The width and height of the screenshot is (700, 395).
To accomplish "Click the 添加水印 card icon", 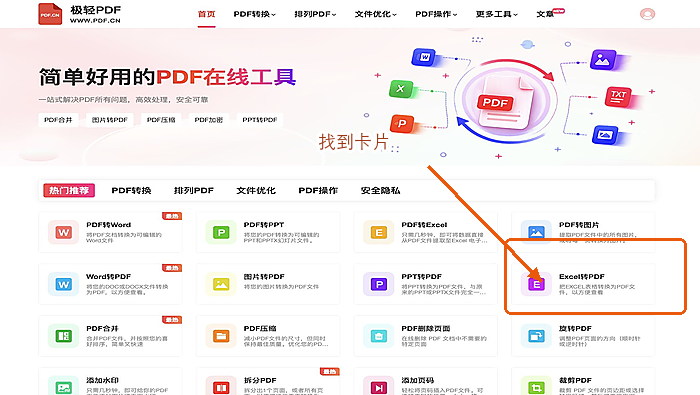I will pos(64,387).
